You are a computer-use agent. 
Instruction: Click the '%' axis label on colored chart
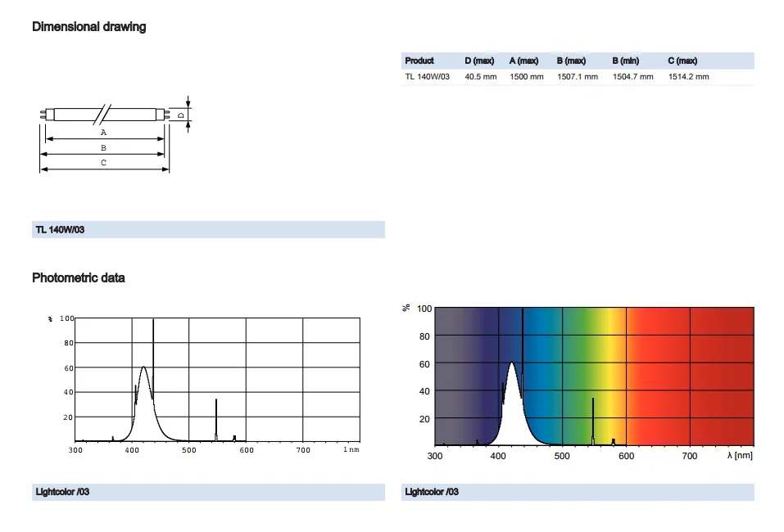406,308
